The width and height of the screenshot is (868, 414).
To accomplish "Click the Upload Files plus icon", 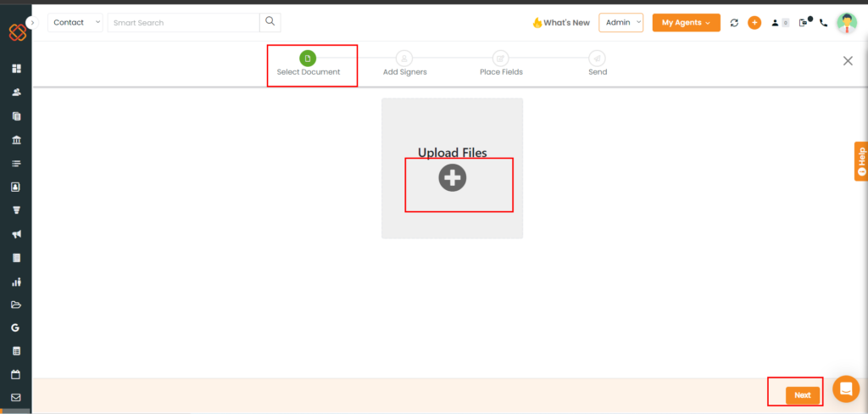I will (453, 178).
